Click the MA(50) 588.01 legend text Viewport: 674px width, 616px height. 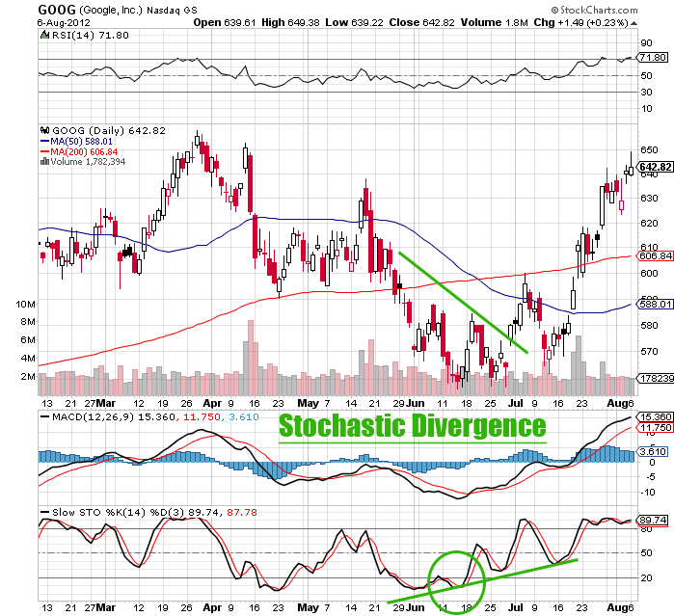[81, 142]
